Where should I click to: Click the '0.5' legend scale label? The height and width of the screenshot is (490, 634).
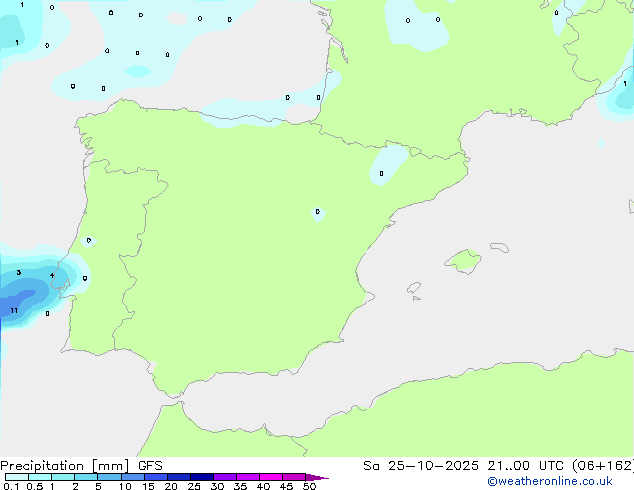35,486
